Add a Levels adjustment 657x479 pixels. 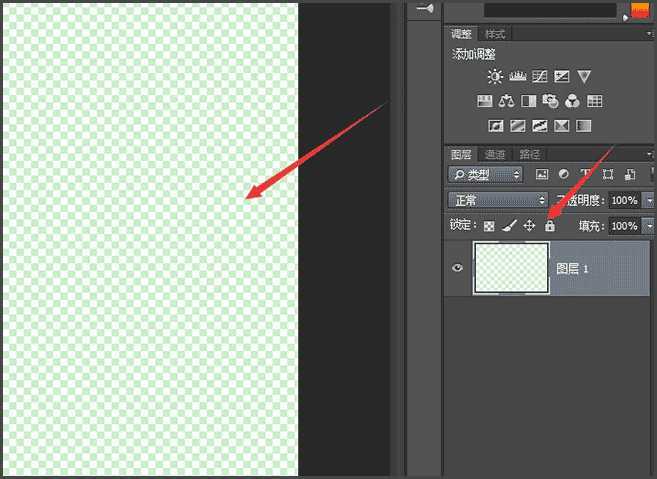coord(518,76)
